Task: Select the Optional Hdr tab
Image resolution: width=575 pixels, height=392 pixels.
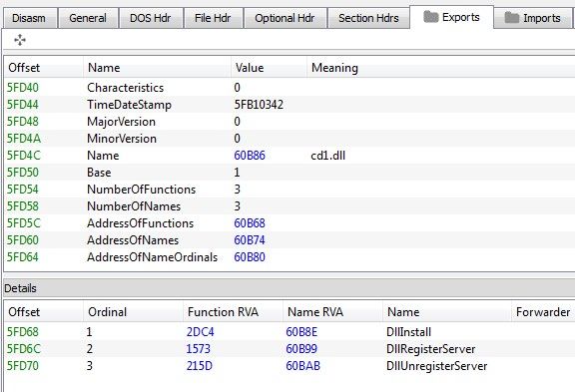Action: coord(285,18)
